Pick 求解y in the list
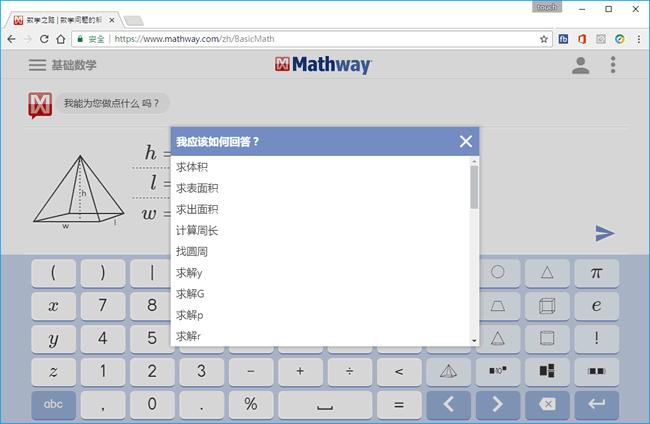650x424 pixels. pos(322,273)
